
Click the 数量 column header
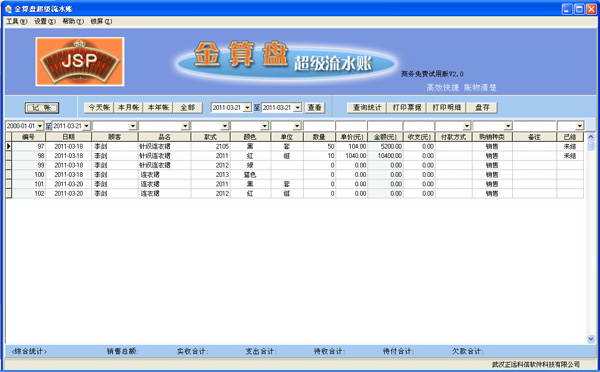319,137
